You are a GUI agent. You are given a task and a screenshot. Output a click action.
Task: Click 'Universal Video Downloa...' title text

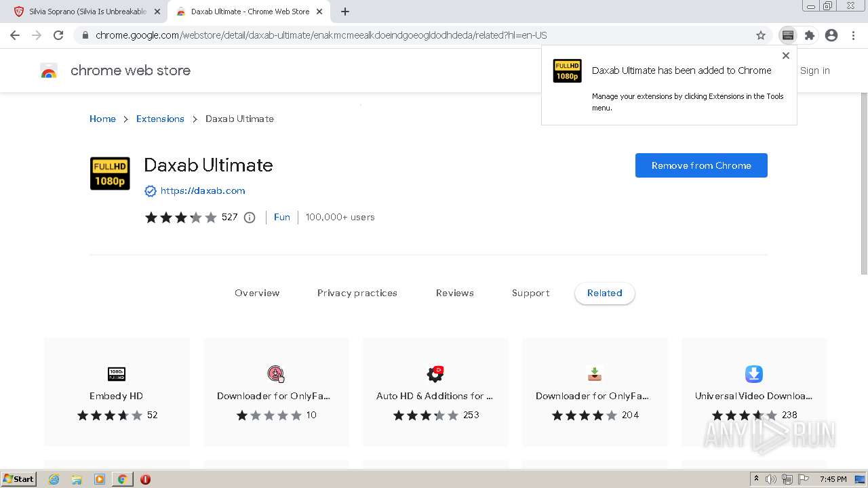tap(753, 396)
